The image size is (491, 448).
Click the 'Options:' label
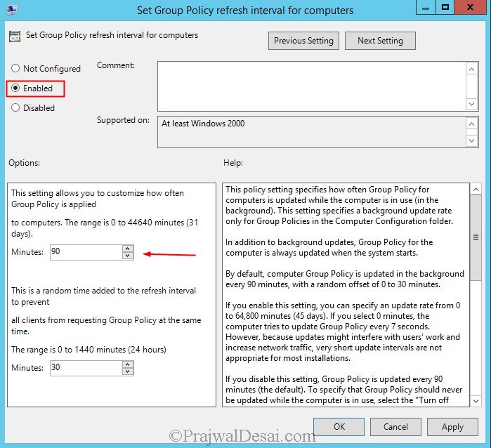point(24,163)
